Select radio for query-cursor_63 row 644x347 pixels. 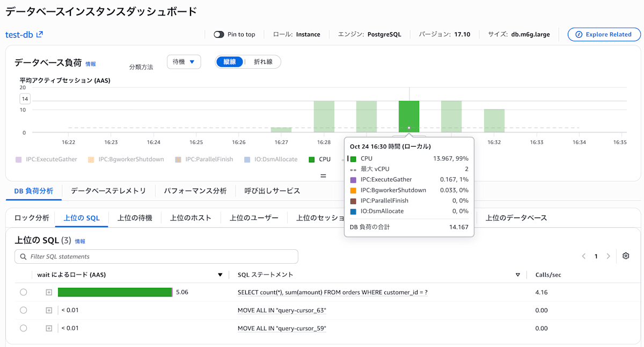[x=23, y=310]
